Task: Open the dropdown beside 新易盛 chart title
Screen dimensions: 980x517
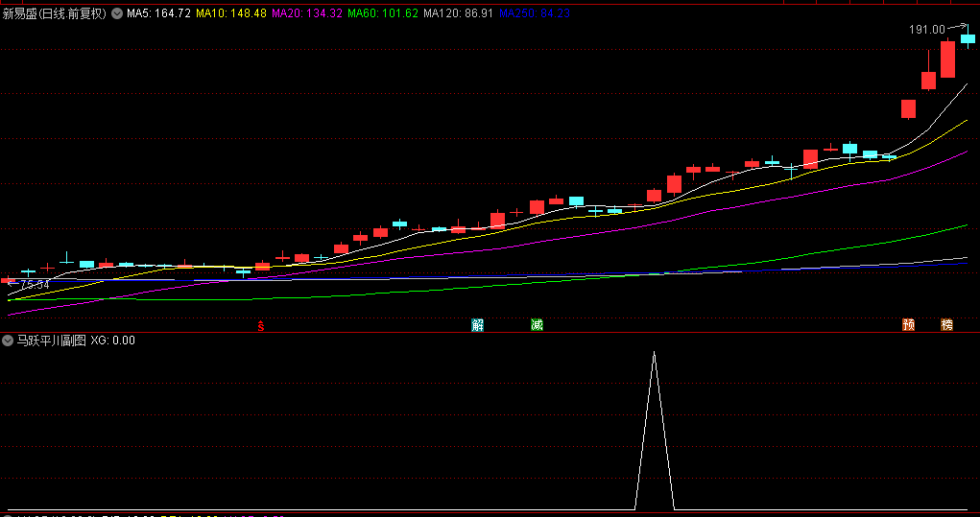Action: [117, 13]
